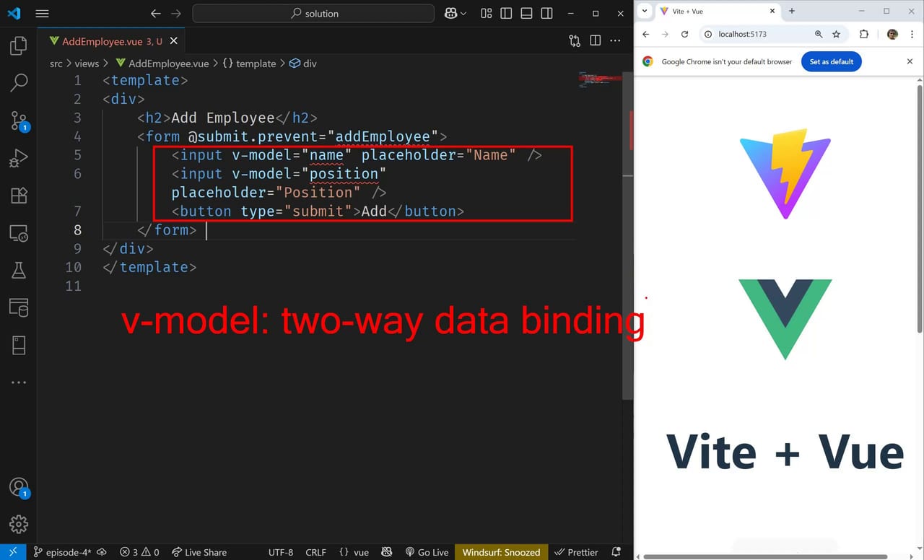Dismiss the default browser infobar
924x560 pixels.
[x=910, y=61]
